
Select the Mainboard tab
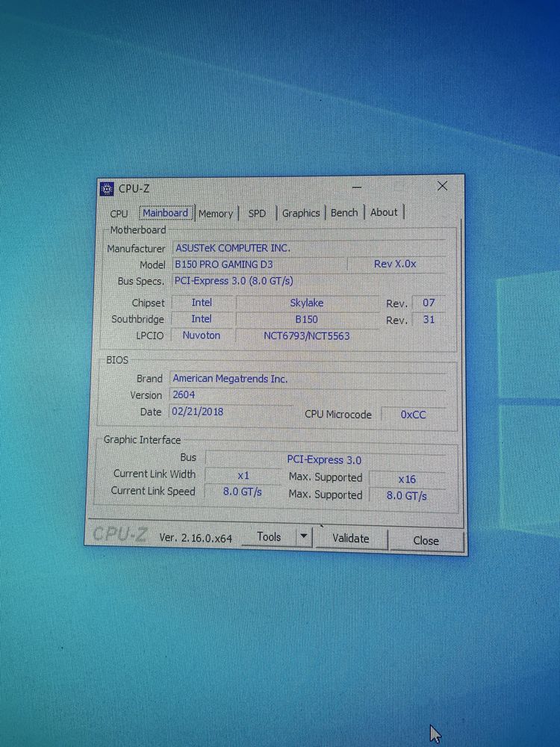click(166, 213)
